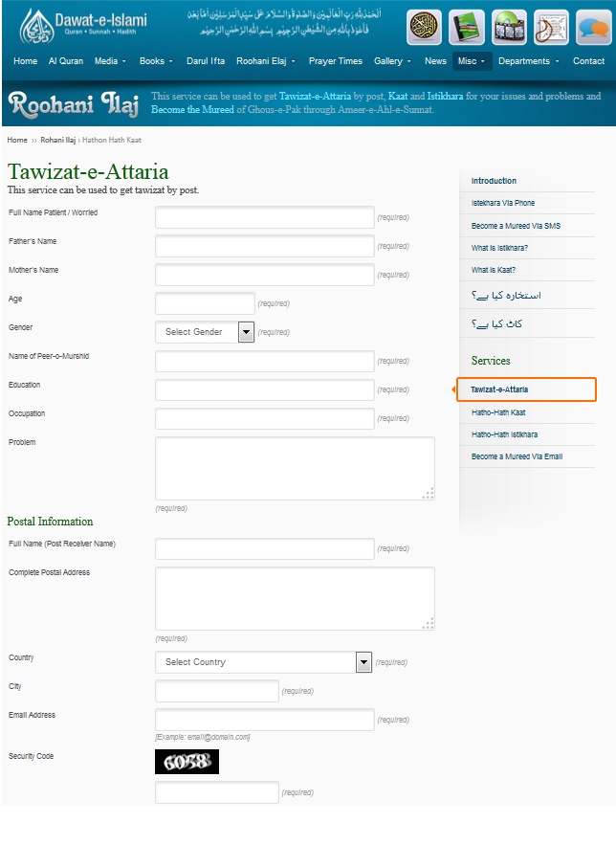Viewport: 616px width, 867px height.
Task: Click into Complete Postal Address text area
Action: tap(295, 598)
